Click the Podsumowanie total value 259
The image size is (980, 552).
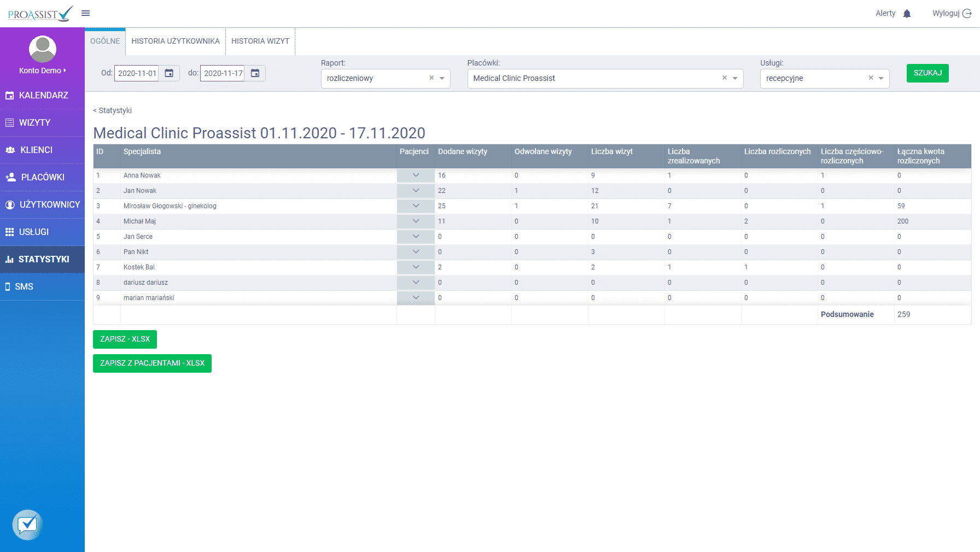click(904, 315)
